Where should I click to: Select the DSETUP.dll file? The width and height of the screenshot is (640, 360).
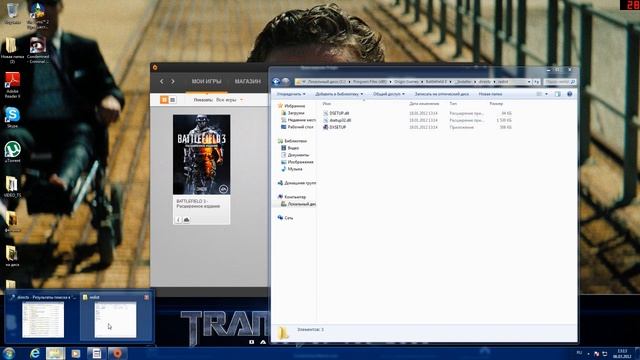(336, 113)
